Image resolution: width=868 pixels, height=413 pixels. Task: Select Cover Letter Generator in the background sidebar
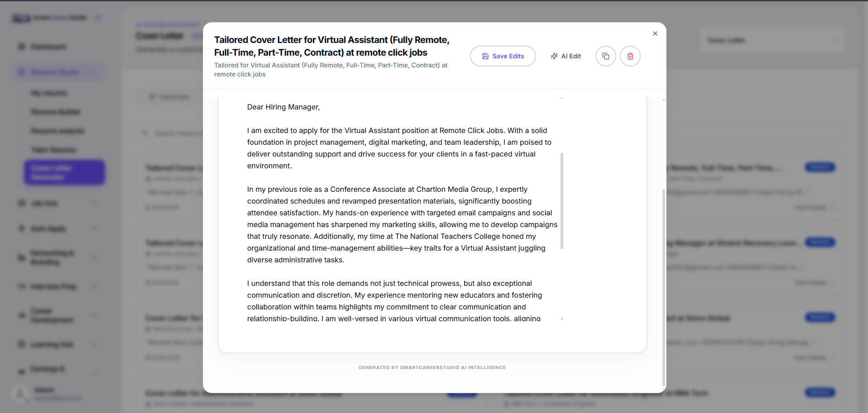click(64, 172)
